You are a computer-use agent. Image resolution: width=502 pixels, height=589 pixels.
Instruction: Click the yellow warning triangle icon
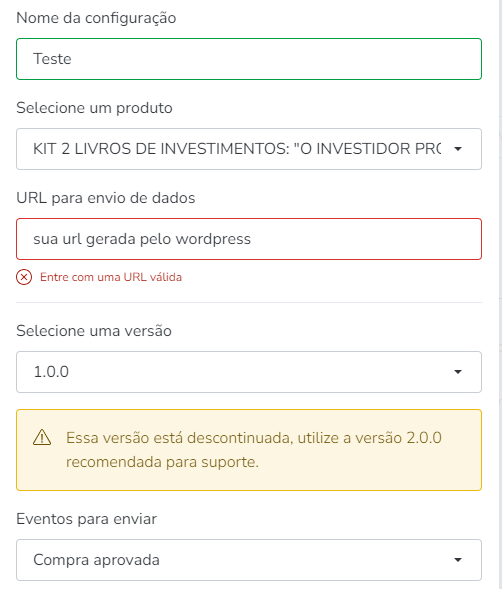(42, 438)
